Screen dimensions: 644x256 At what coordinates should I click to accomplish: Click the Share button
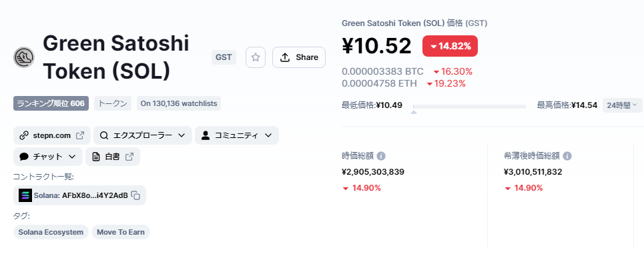click(x=299, y=57)
